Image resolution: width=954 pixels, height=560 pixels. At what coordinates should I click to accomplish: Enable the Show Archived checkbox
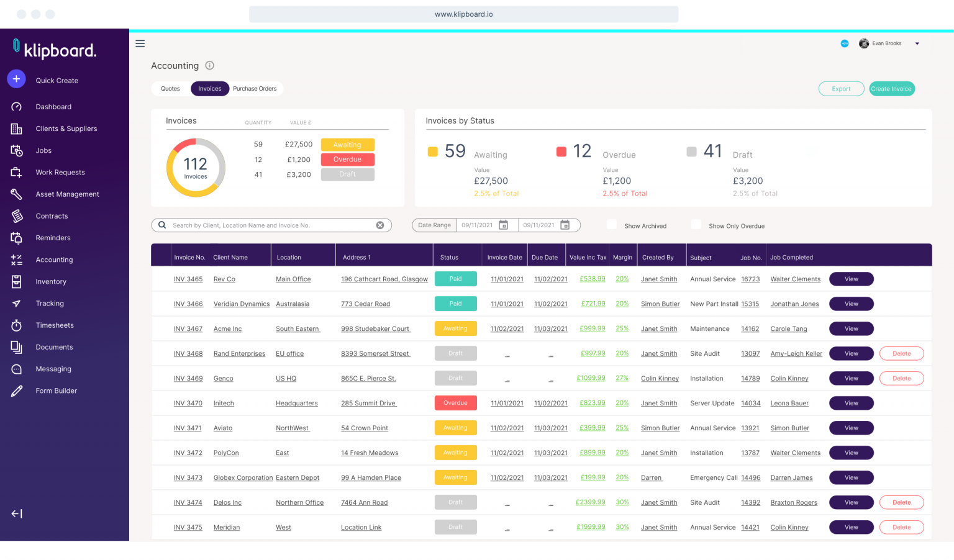click(612, 225)
